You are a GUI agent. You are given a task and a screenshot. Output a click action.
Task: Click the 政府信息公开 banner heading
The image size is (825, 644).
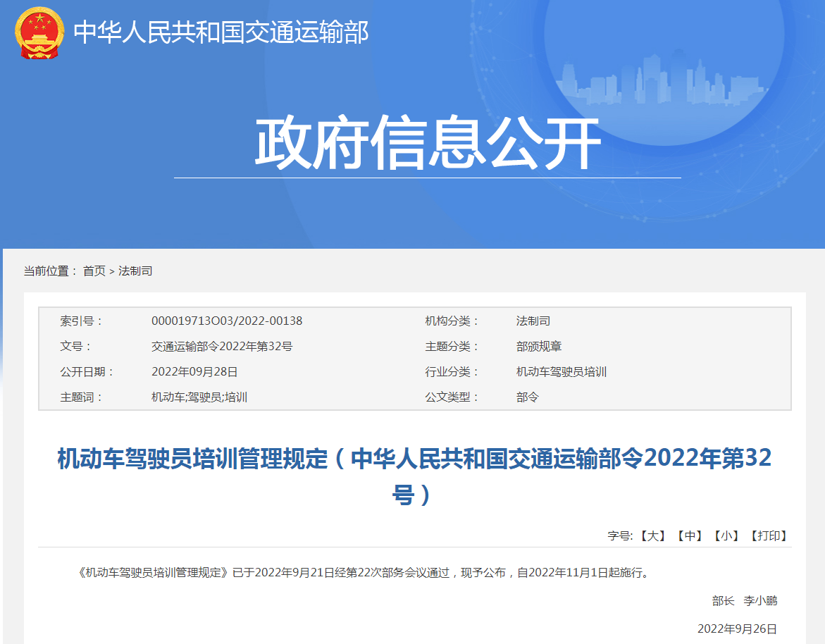(x=427, y=144)
